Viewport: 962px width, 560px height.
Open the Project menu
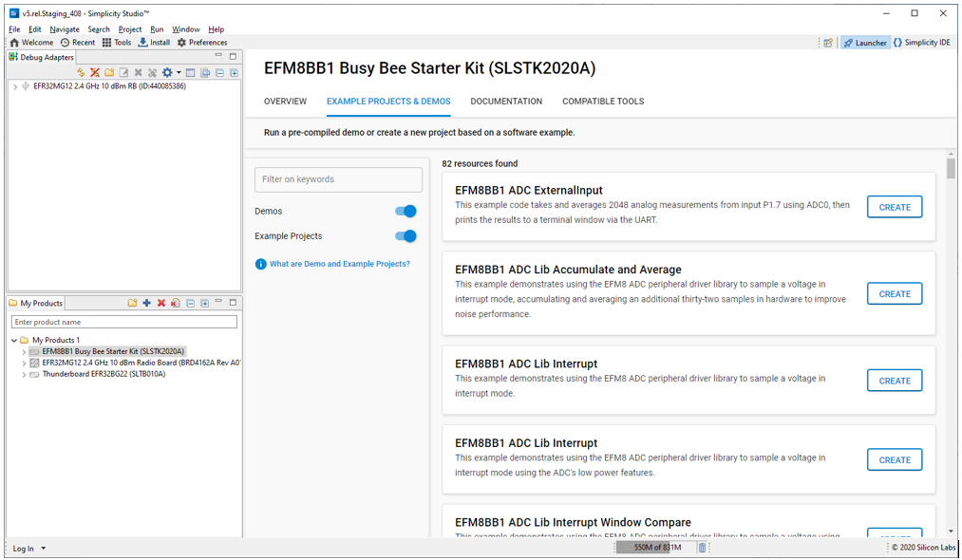point(129,28)
